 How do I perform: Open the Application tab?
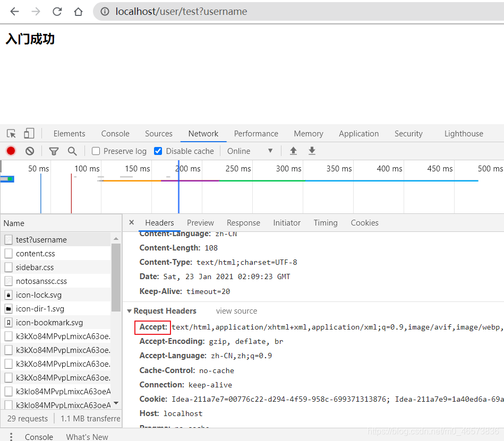[358, 134]
